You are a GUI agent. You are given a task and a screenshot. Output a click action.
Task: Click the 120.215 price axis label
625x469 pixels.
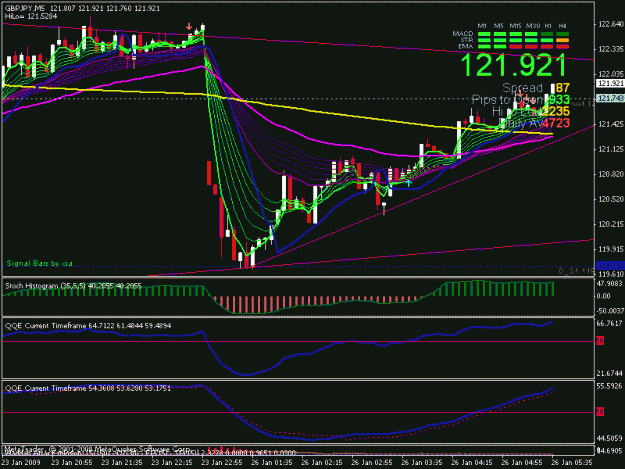click(x=611, y=224)
